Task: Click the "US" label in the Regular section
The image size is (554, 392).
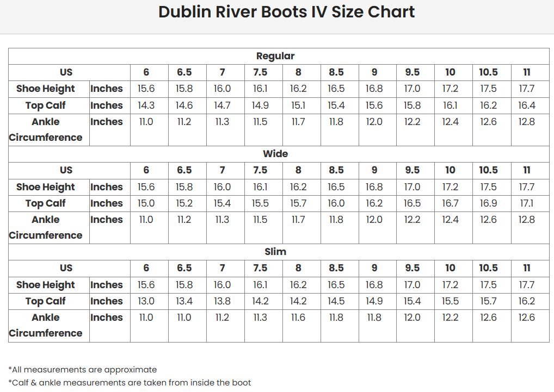Action: 66,72
